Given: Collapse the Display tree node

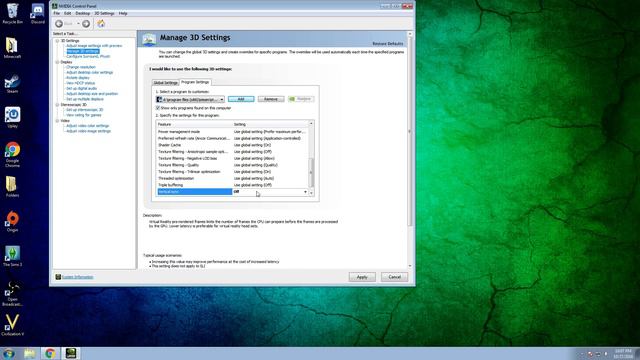Looking at the screenshot, I should [57, 62].
